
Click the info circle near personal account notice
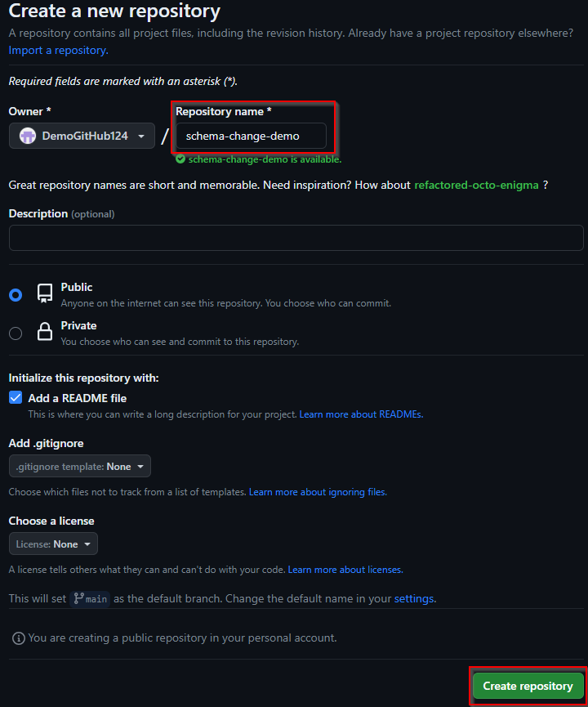16,638
